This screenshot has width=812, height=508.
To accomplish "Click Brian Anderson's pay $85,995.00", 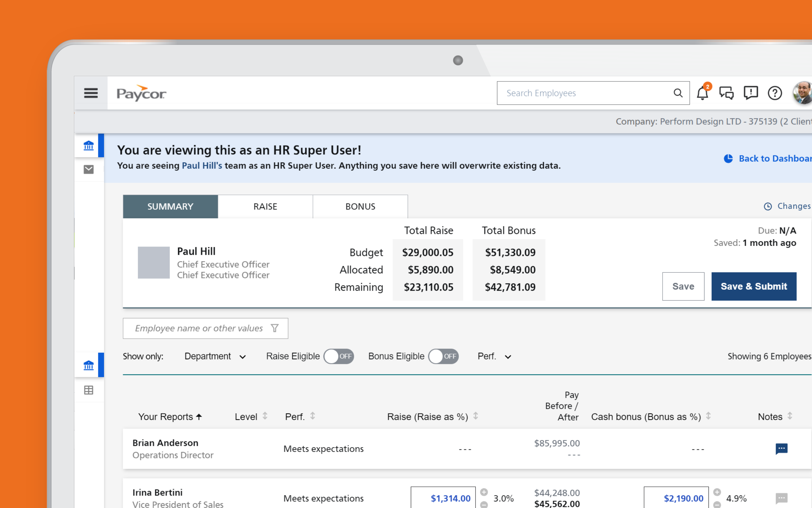I will pos(557,443).
